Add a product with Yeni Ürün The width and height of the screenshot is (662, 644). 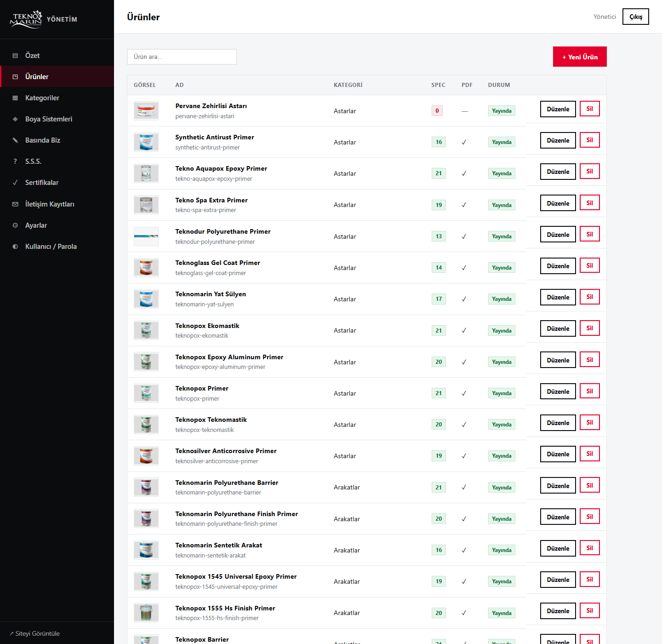[580, 57]
